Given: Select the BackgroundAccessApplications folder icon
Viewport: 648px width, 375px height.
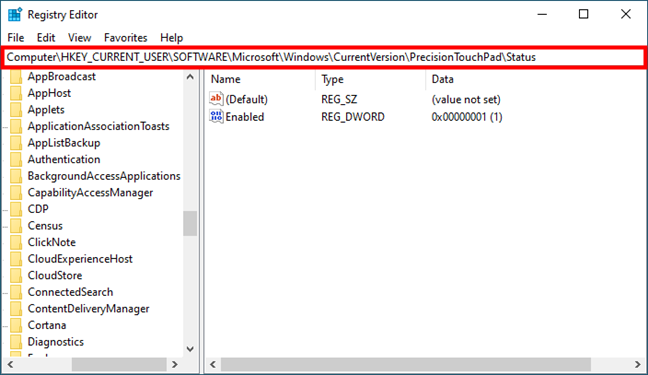Looking at the screenshot, I should tap(16, 176).
